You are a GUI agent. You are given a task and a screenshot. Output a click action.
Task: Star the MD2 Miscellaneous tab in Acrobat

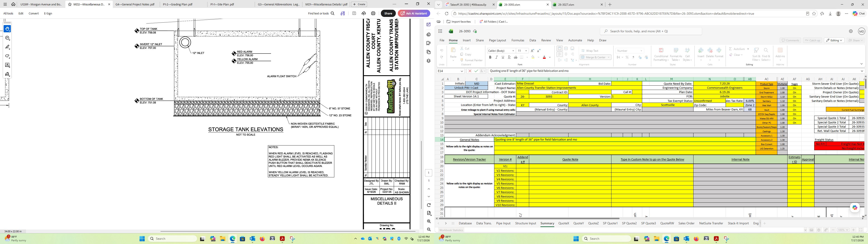point(70,4)
